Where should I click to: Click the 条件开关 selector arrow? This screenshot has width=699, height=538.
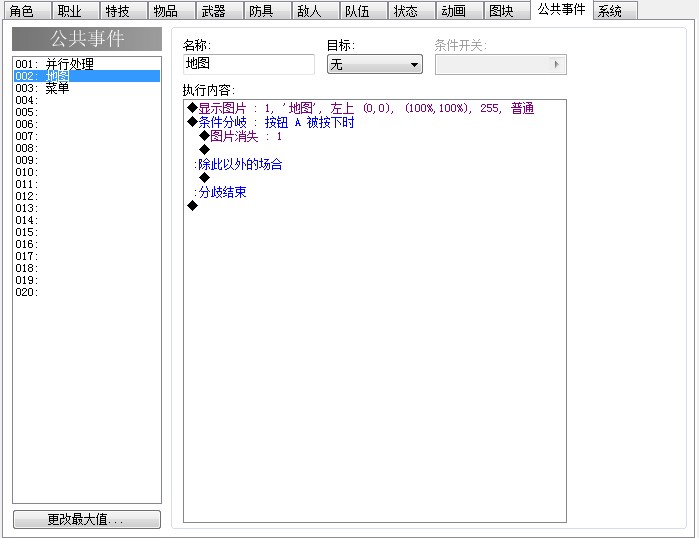tap(556, 65)
